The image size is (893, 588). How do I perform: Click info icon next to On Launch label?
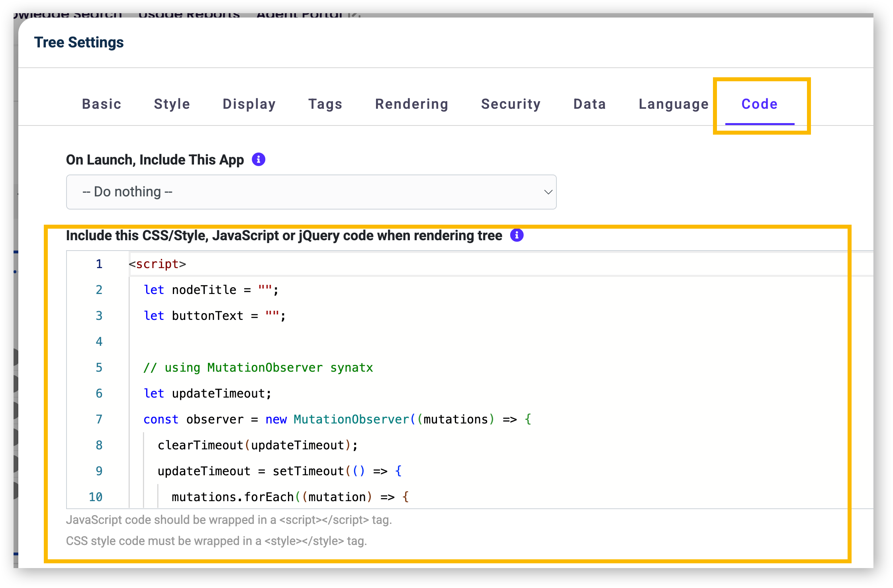pyautogui.click(x=258, y=159)
